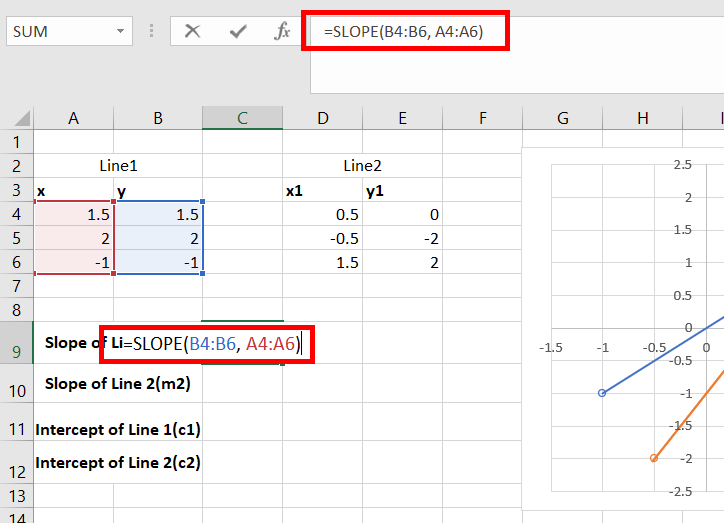The width and height of the screenshot is (724, 523).
Task: Click cell E5 containing -2
Action: (403, 238)
